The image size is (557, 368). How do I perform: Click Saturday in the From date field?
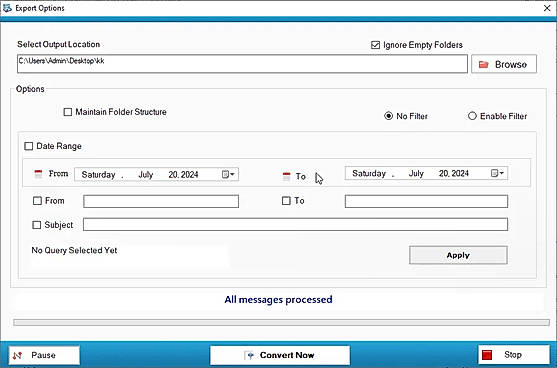coord(98,175)
